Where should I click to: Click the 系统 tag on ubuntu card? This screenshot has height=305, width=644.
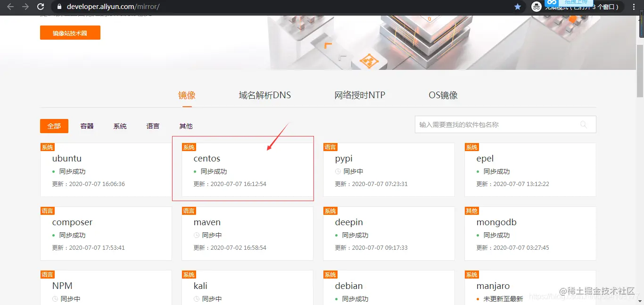pyautogui.click(x=48, y=147)
